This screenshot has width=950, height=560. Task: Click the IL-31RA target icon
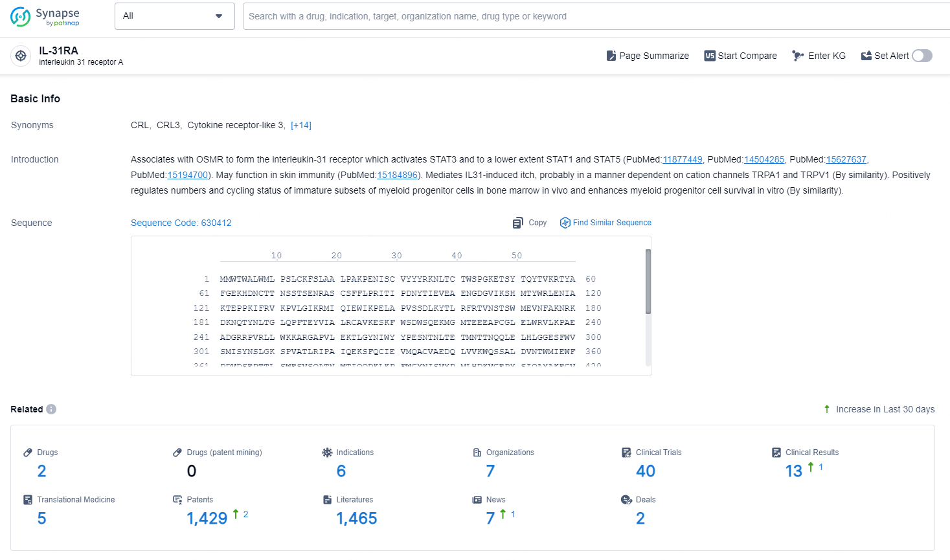point(21,56)
